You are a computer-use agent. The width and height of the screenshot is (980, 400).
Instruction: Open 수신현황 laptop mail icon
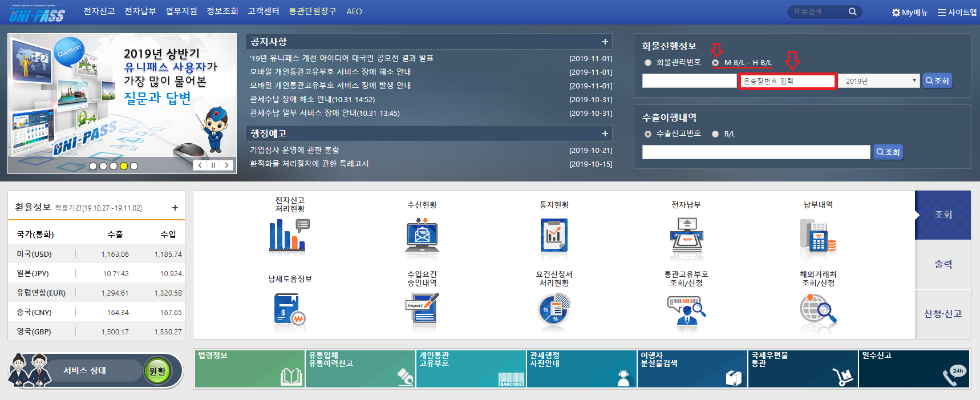point(422,235)
